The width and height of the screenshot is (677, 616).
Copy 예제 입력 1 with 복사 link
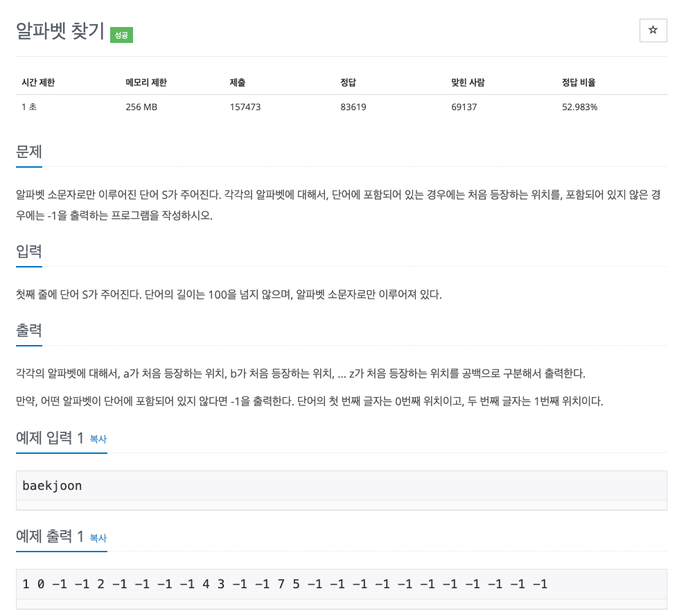point(98,439)
